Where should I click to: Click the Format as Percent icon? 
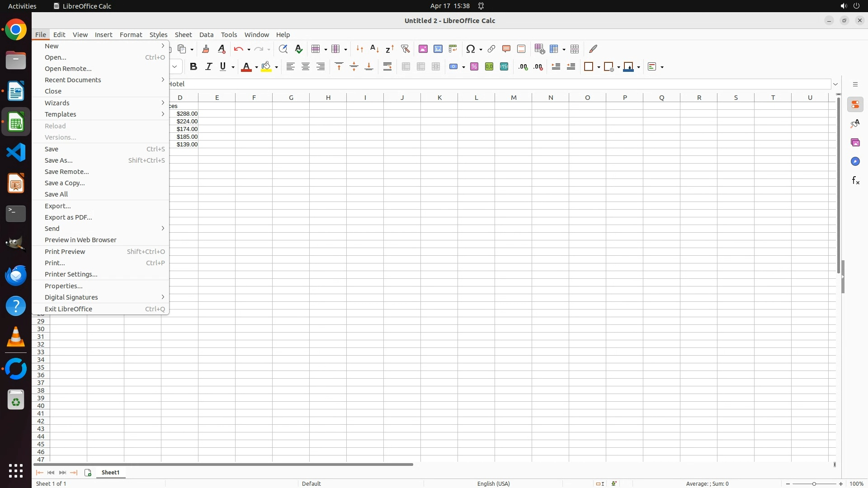pos(474,67)
